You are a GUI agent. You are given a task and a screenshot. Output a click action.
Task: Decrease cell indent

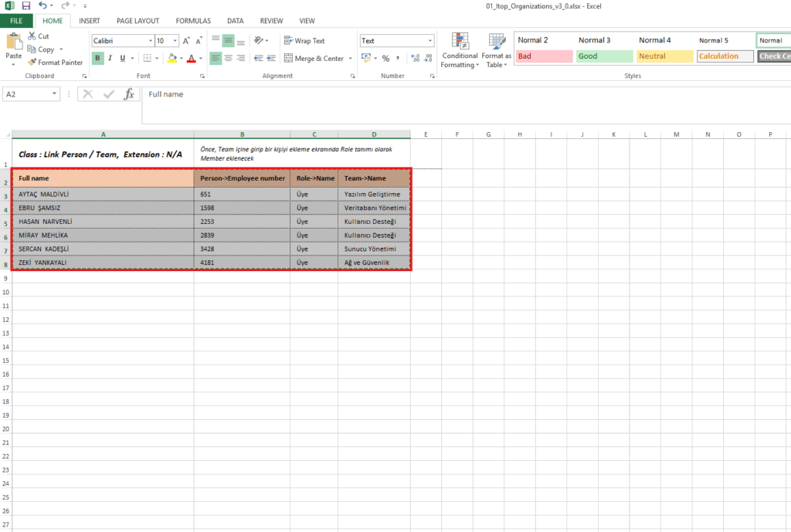coord(258,58)
